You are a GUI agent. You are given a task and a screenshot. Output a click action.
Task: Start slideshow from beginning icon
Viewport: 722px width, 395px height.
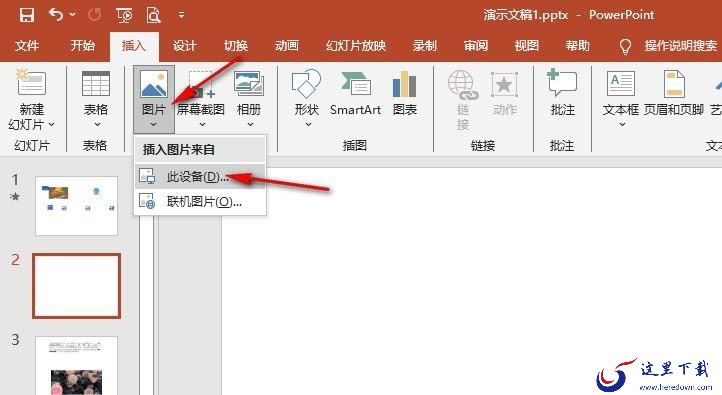(124, 15)
